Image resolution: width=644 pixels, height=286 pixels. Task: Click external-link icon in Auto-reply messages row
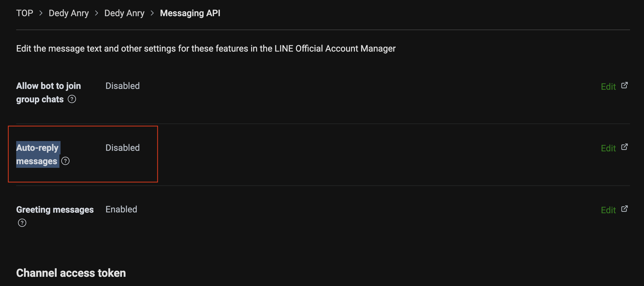point(624,147)
